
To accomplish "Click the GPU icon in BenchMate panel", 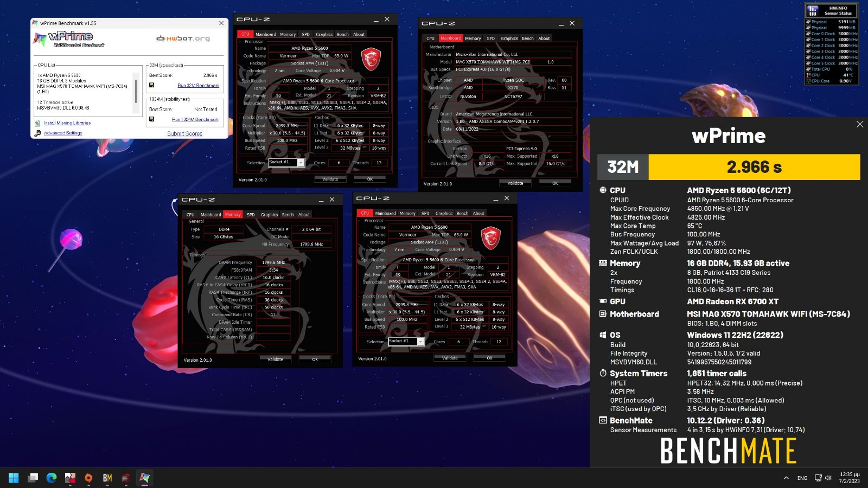I will coord(603,301).
